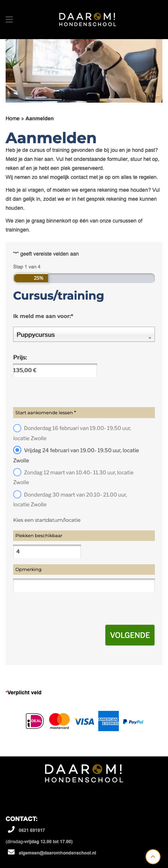Open the hamburger menu icon
This screenshot has width=168, height=868.
pyautogui.click(x=9, y=20)
